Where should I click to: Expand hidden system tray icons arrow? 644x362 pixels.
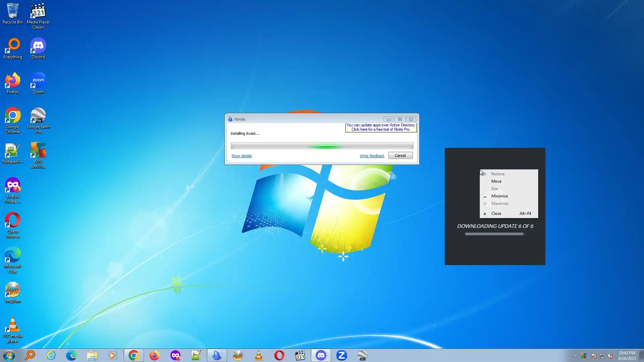point(576,356)
